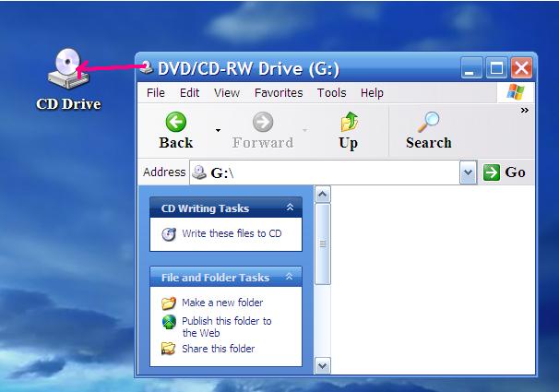The height and width of the screenshot is (392, 559).
Task: Collapse the File and Folder Tasks section
Action: coord(290,277)
